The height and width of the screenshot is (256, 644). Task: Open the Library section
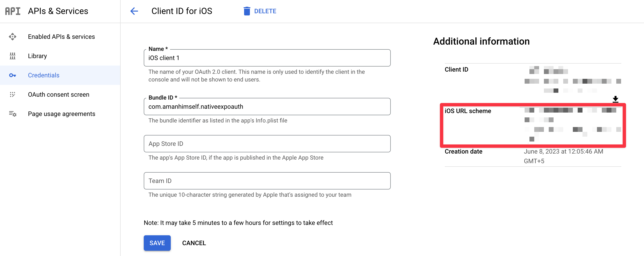(60, 56)
